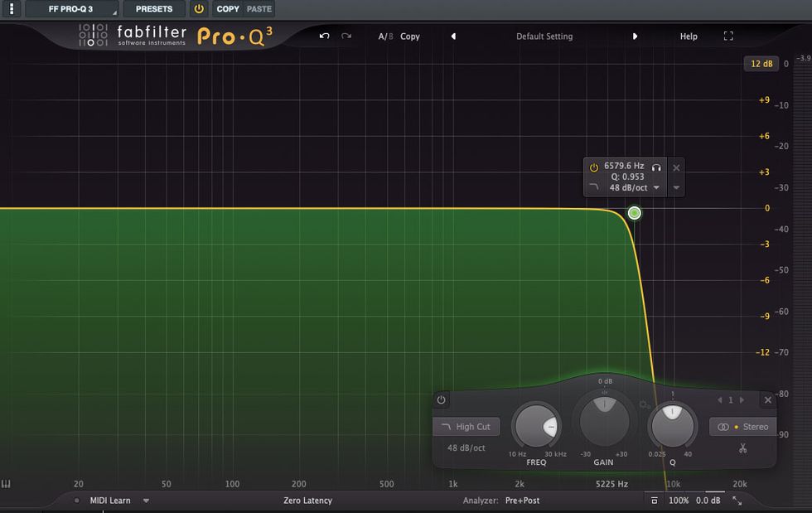The image size is (812, 513).
Task: Click the GAIN knob
Action: pyautogui.click(x=604, y=421)
